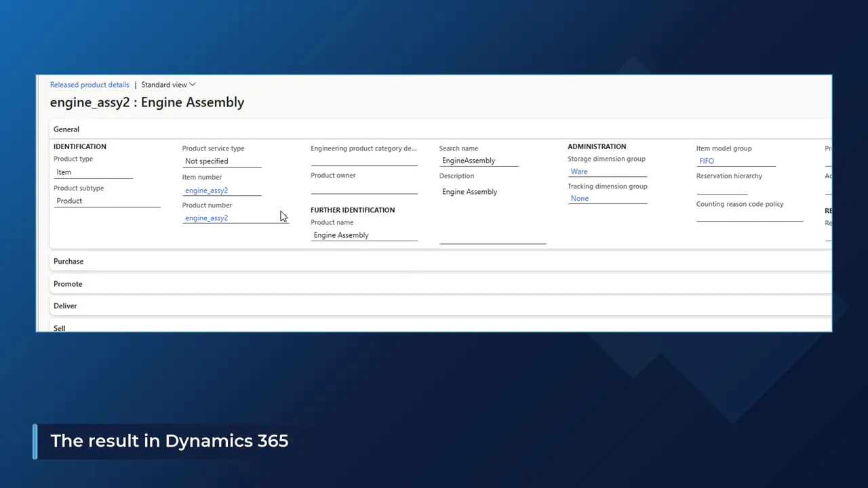The height and width of the screenshot is (488, 868).
Task: Expand the Deliver section
Action: point(441,306)
